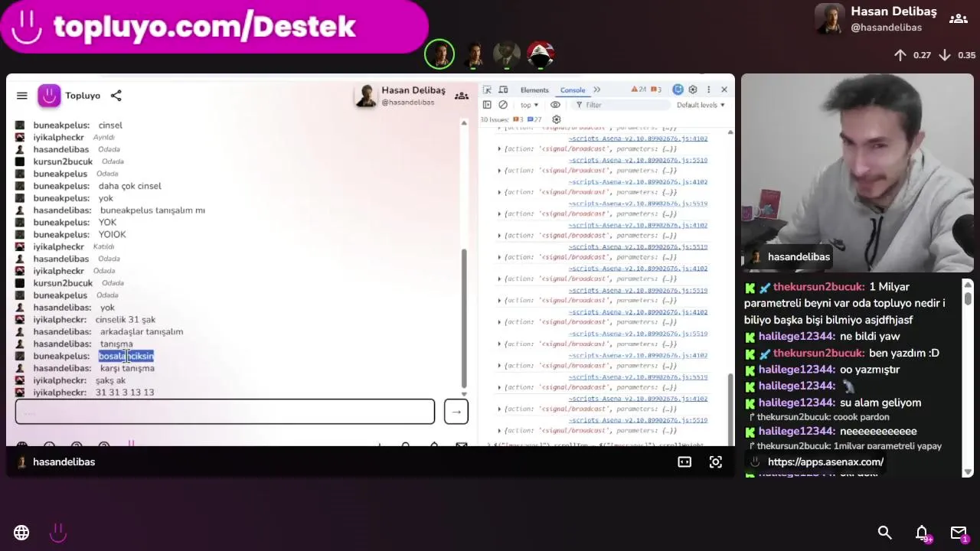
Task: Click the add-people icon at top right corner
Action: coord(958,18)
